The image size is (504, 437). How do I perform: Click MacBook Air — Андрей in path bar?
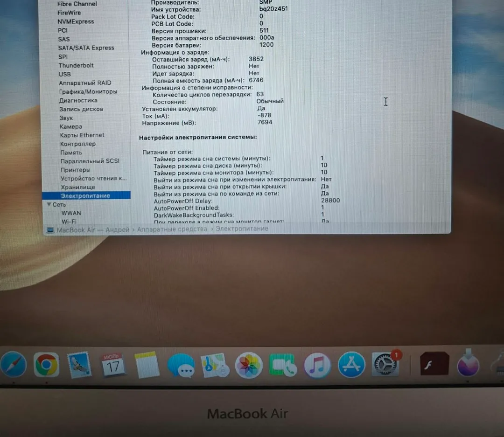click(93, 230)
